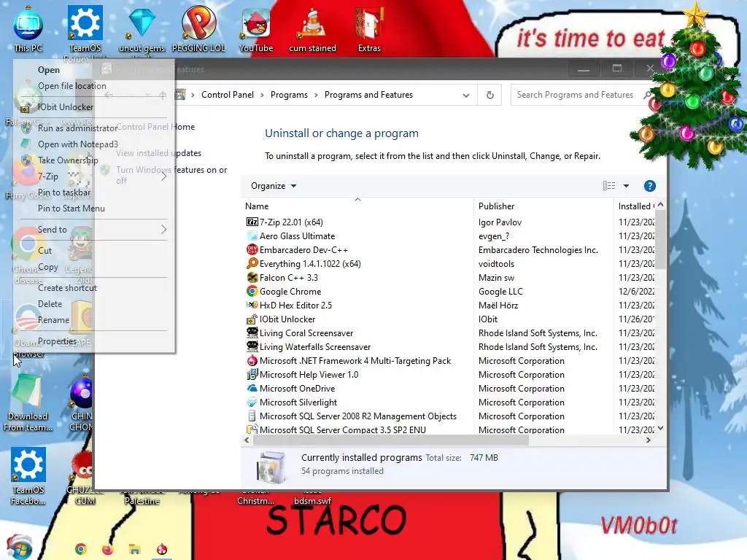
Task: Open Download From team desktop icon
Action: [28, 402]
